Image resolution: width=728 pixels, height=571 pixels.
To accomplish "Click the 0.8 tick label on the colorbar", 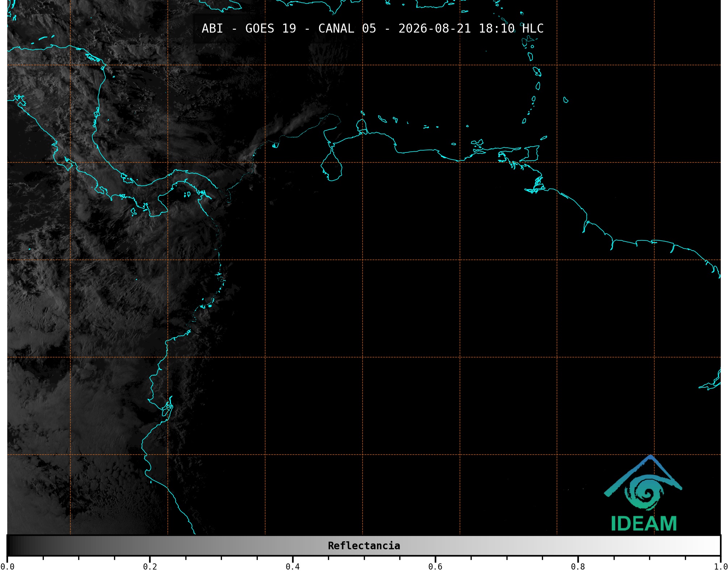I will 578,567.
